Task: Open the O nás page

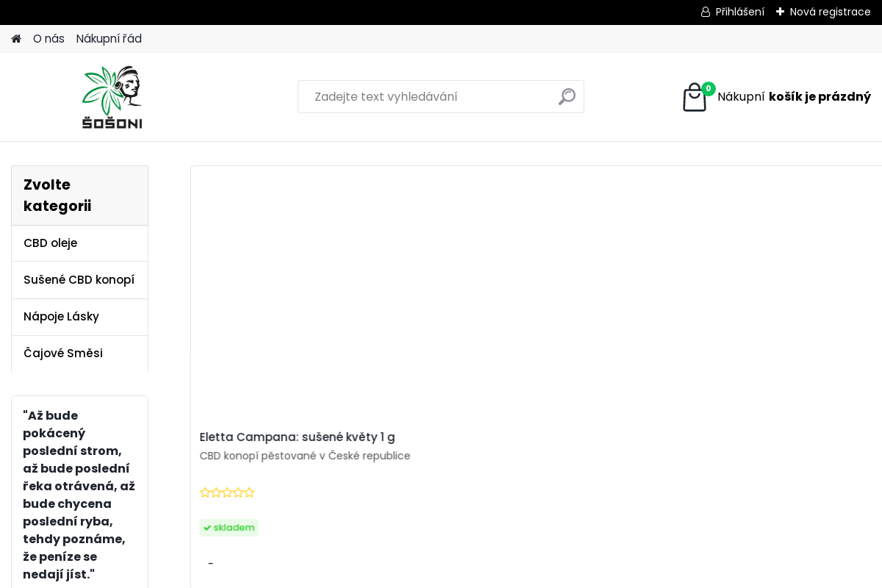Action: (49, 39)
